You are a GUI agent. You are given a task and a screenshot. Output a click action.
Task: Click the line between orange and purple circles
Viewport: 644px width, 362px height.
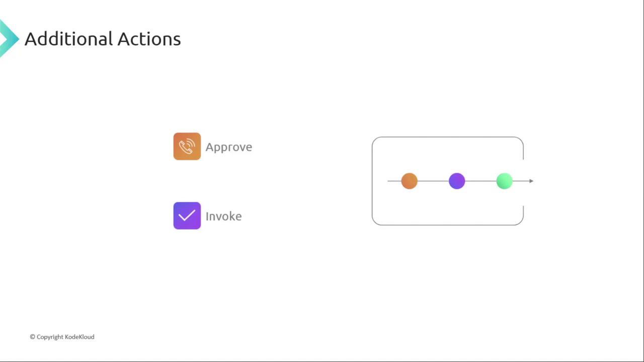[x=433, y=181]
